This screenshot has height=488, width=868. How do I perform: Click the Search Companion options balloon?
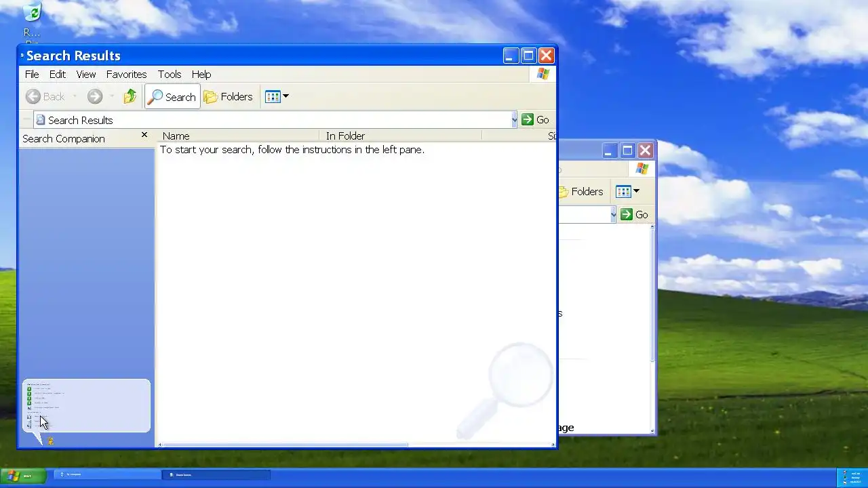86,405
